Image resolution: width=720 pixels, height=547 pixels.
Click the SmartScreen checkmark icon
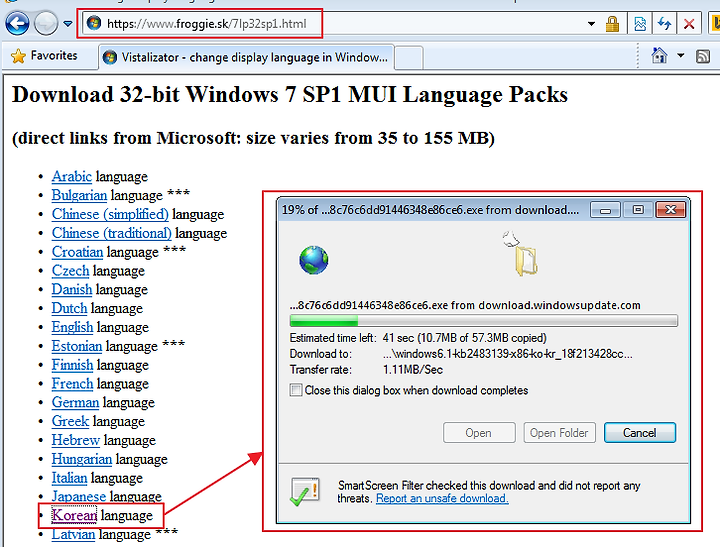coord(304,492)
